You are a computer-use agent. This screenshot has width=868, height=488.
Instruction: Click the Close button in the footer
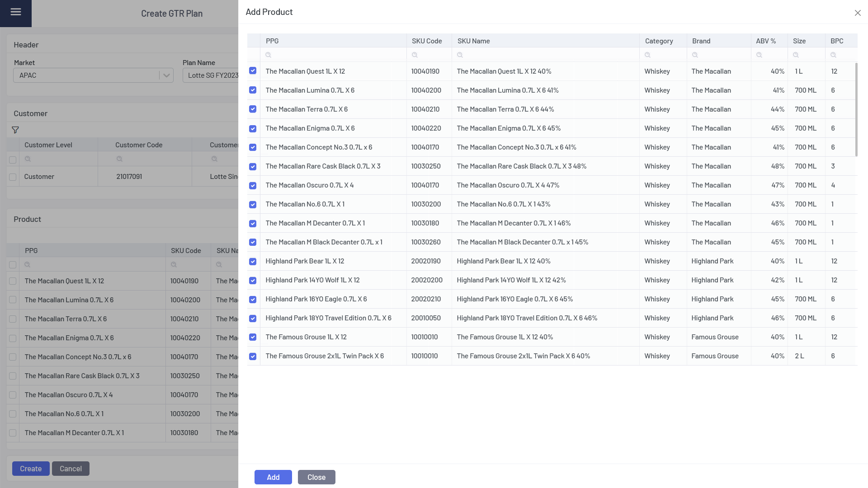tap(316, 477)
